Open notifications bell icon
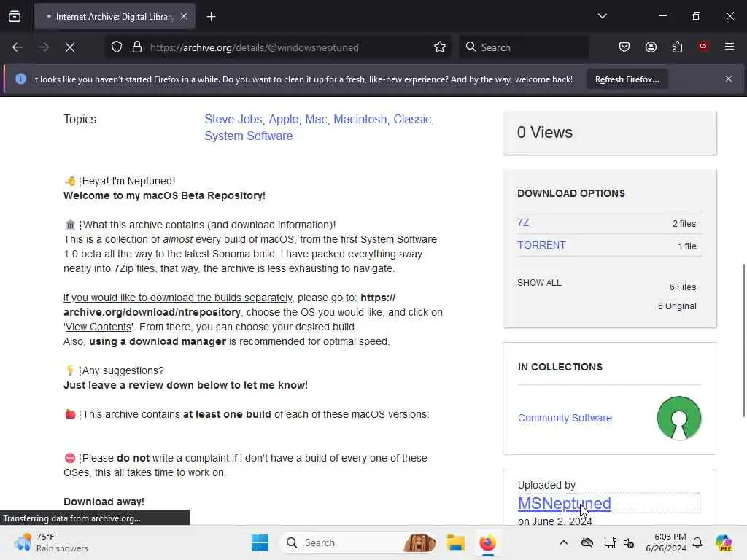This screenshot has height=560, width=747. pyautogui.click(x=697, y=542)
